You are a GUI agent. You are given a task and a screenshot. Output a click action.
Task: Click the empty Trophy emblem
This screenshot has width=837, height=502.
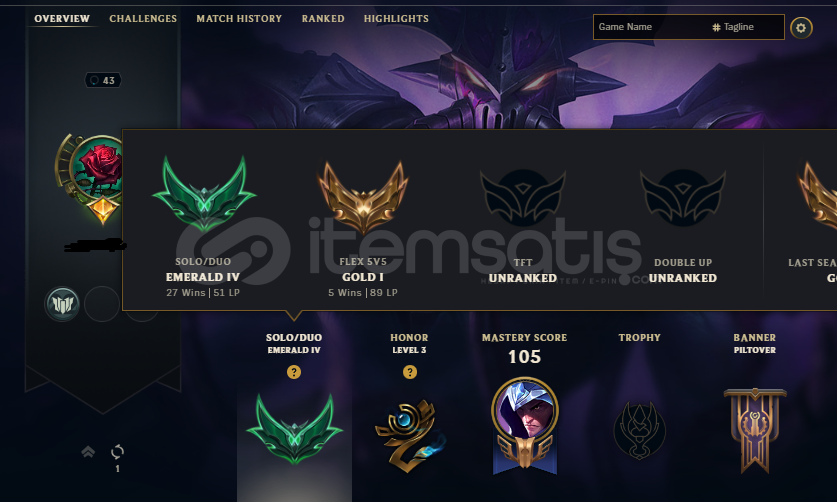click(x=639, y=430)
